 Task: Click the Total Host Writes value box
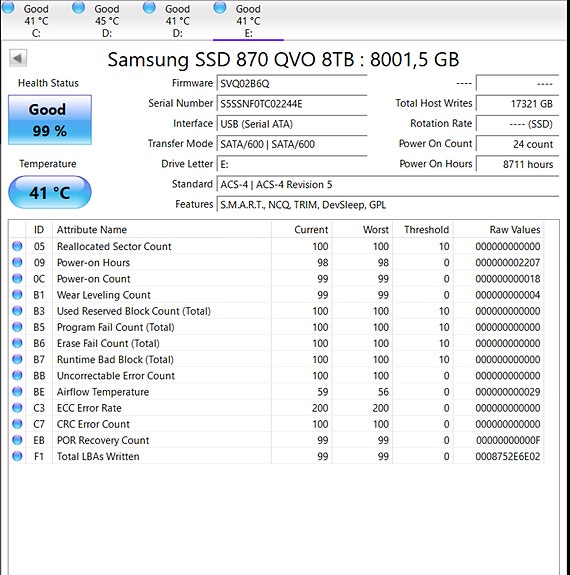[518, 103]
